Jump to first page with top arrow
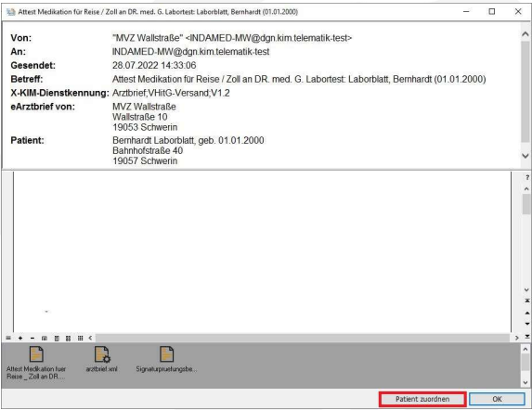 pyautogui.click(x=527, y=301)
